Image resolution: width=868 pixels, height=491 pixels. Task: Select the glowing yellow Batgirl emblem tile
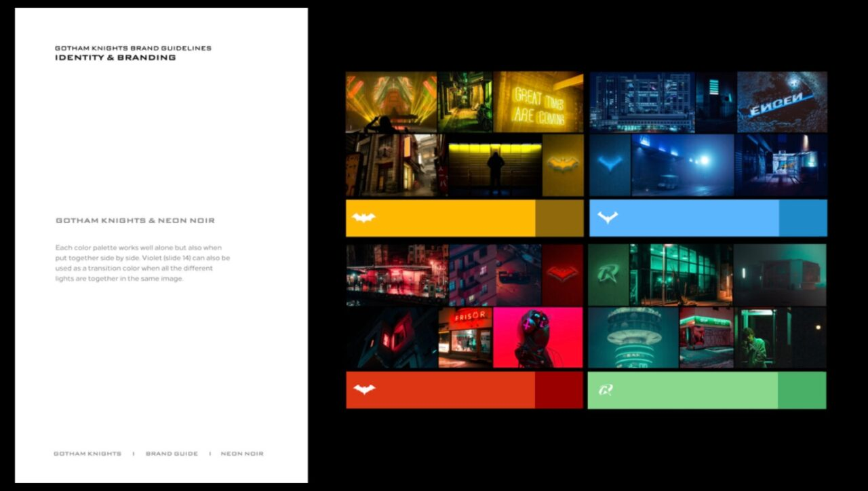pyautogui.click(x=563, y=165)
